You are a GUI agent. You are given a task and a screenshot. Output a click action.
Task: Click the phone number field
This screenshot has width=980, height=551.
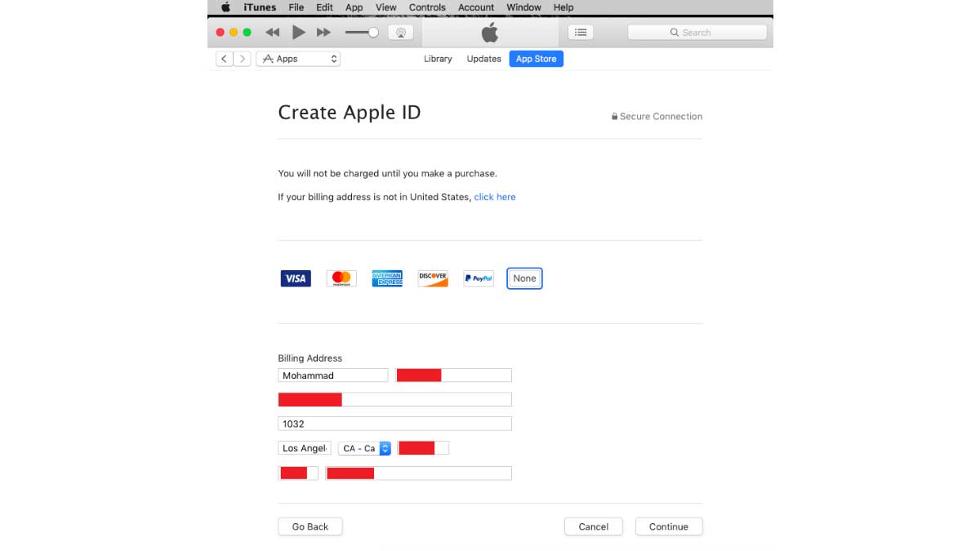point(418,473)
